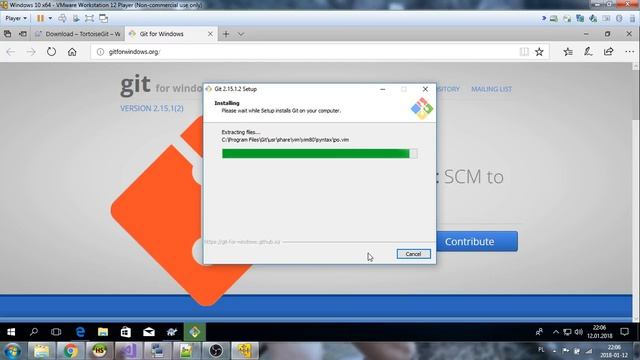Open a new Edge tab
This screenshot has height=360, width=640.
click(x=226, y=34)
